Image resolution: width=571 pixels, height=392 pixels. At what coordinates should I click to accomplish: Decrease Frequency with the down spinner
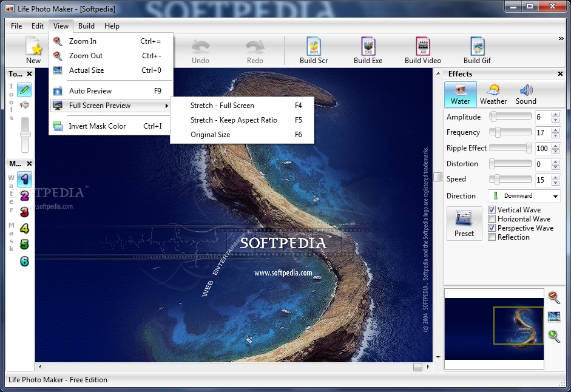tap(555, 135)
